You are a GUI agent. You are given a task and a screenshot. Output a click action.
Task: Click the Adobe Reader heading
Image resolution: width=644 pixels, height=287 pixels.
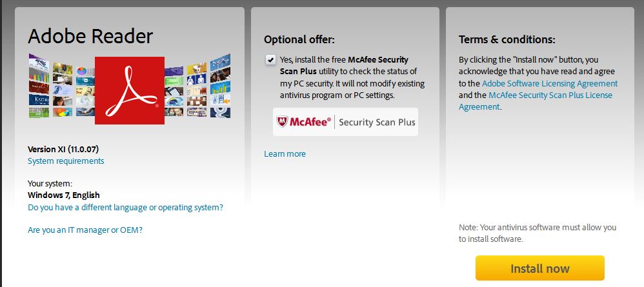pos(90,36)
